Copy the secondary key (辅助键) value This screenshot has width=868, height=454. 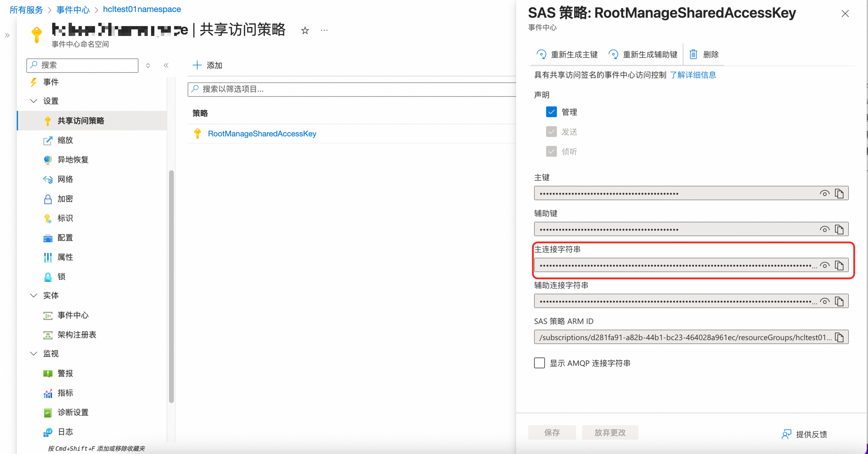click(x=839, y=229)
